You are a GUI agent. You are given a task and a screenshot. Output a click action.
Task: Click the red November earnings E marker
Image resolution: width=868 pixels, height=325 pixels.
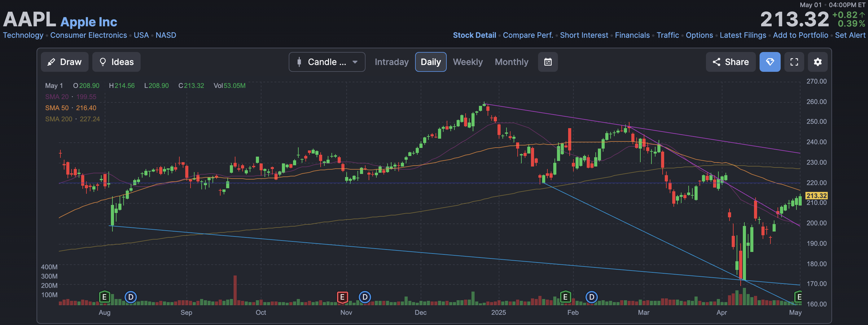[342, 297]
